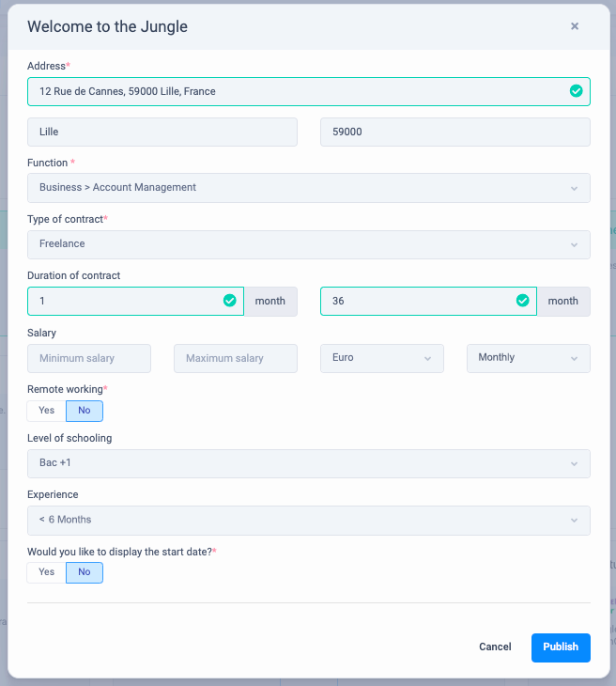Click the Lille city input field

coord(162,133)
